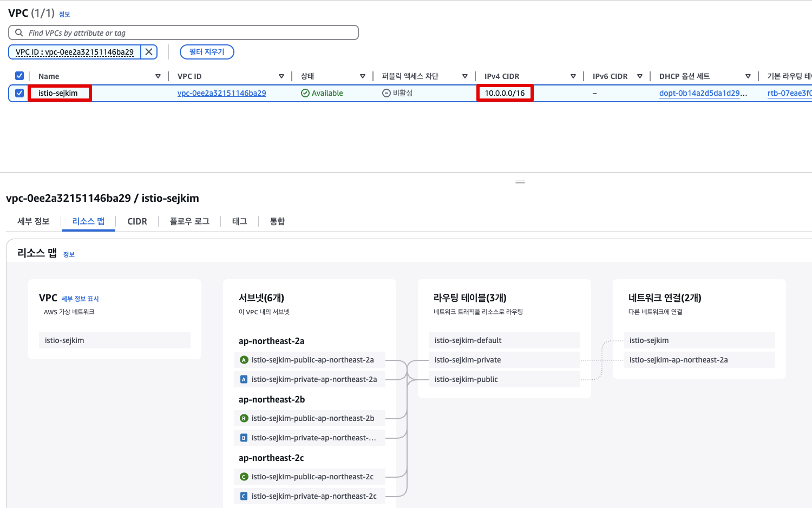Image resolution: width=812 pixels, height=508 pixels.
Task: Click the vpc-0ee2a32151146ba29 link
Action: 221,93
